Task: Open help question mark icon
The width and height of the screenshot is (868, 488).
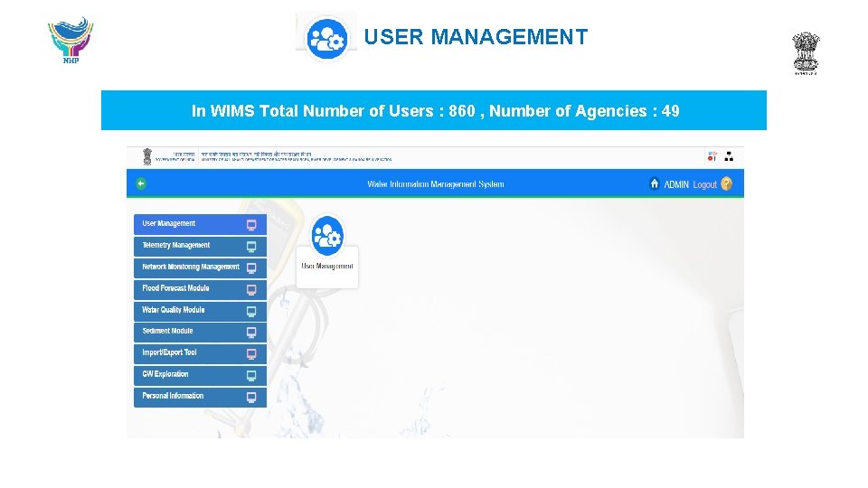Action: tap(726, 183)
